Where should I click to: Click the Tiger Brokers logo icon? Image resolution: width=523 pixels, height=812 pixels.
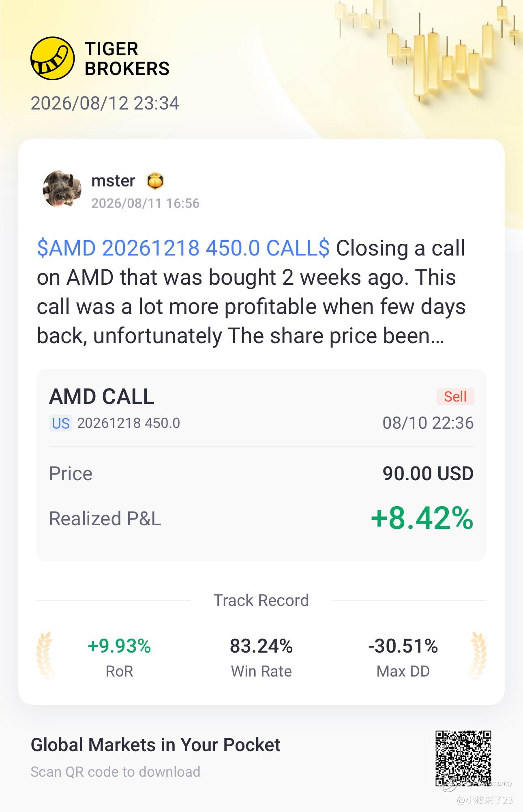(53, 58)
